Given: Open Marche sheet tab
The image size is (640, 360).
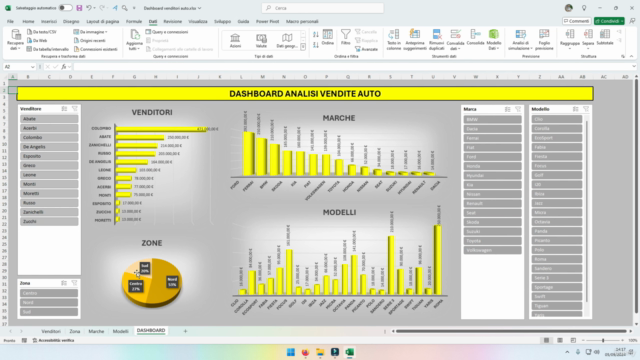Looking at the screenshot, I should coord(96,331).
